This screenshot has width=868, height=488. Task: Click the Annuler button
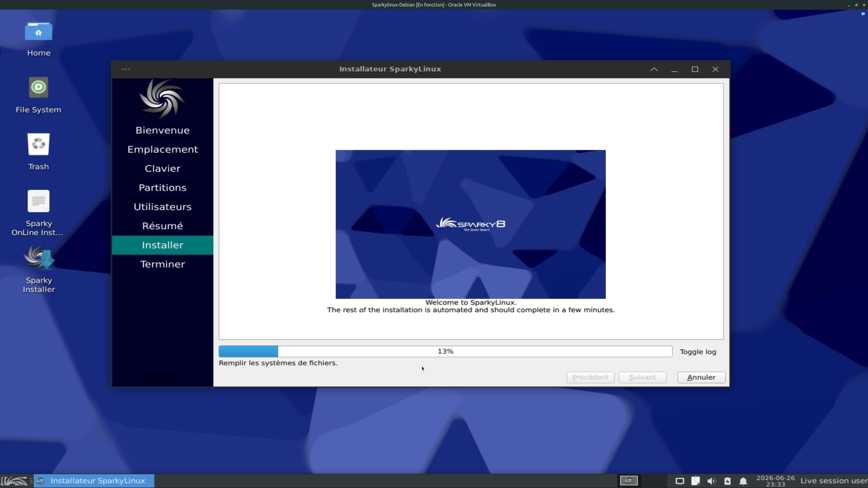(701, 377)
